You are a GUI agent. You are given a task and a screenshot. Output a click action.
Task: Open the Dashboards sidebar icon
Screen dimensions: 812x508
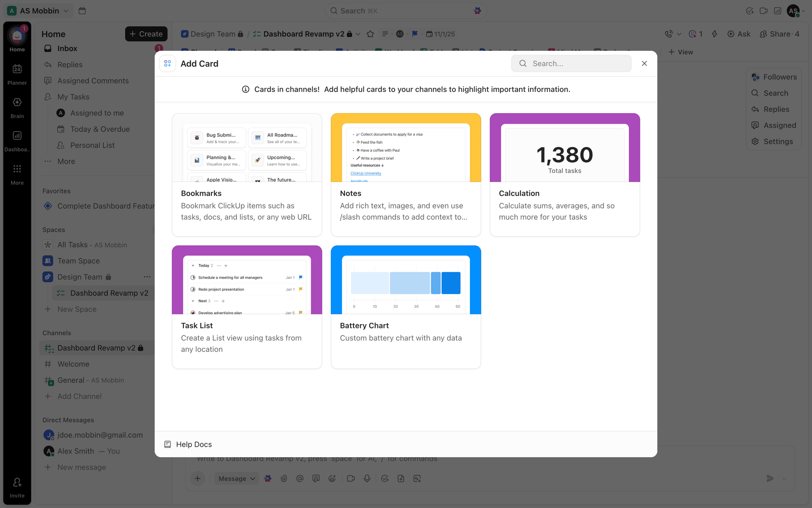coord(17,141)
